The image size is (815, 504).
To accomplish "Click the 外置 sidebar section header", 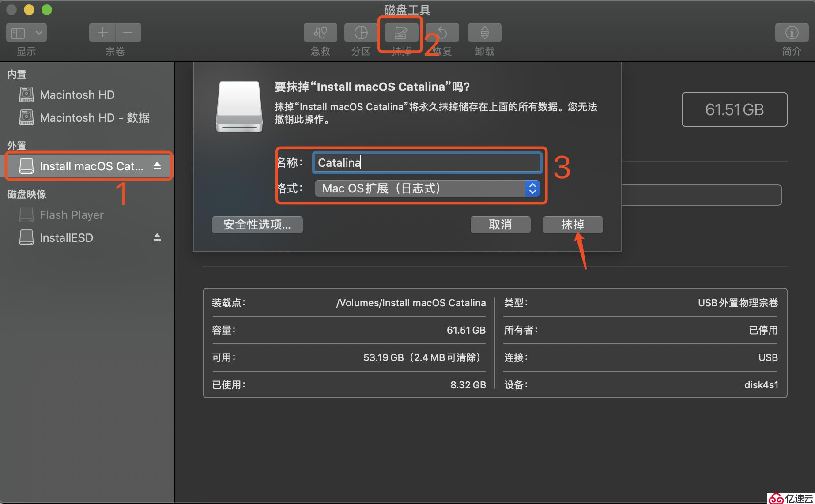I will tap(17, 146).
